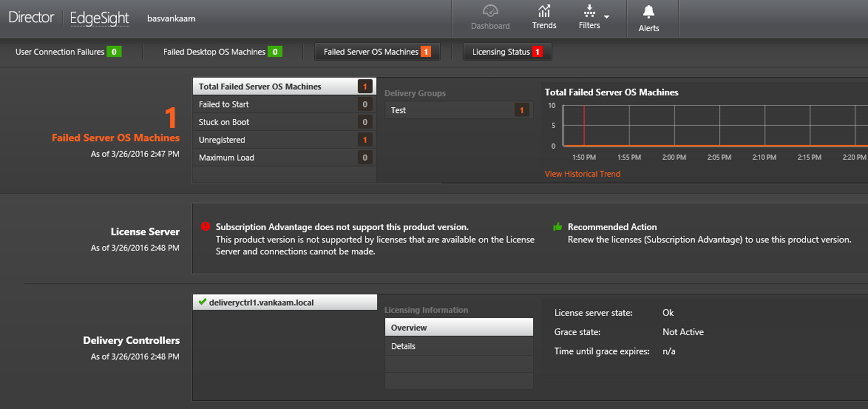Select the Overview licensing item
The width and height of the screenshot is (868, 409).
pyautogui.click(x=459, y=327)
